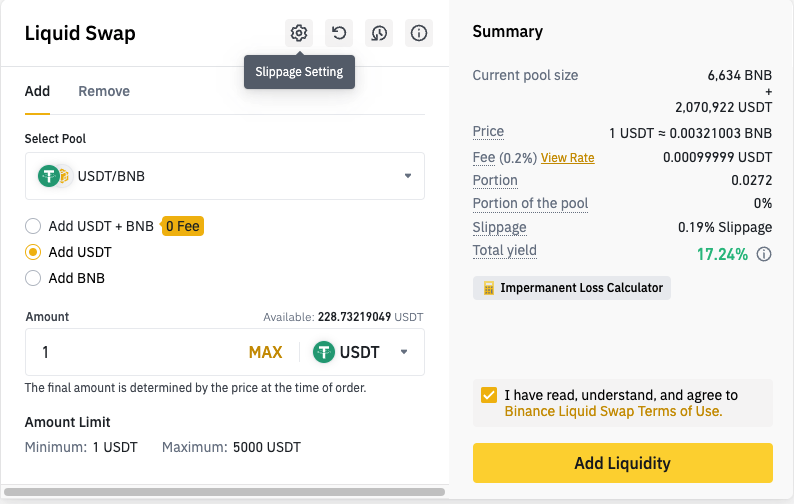Click the 0.19% Slippage value
Viewport: 794px width, 504px height.
point(725,227)
